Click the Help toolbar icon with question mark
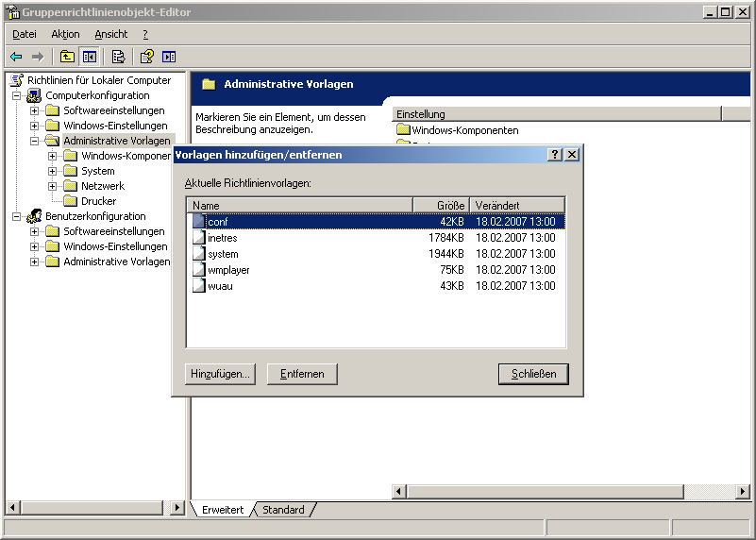The height and width of the screenshot is (540, 756). [x=146, y=57]
